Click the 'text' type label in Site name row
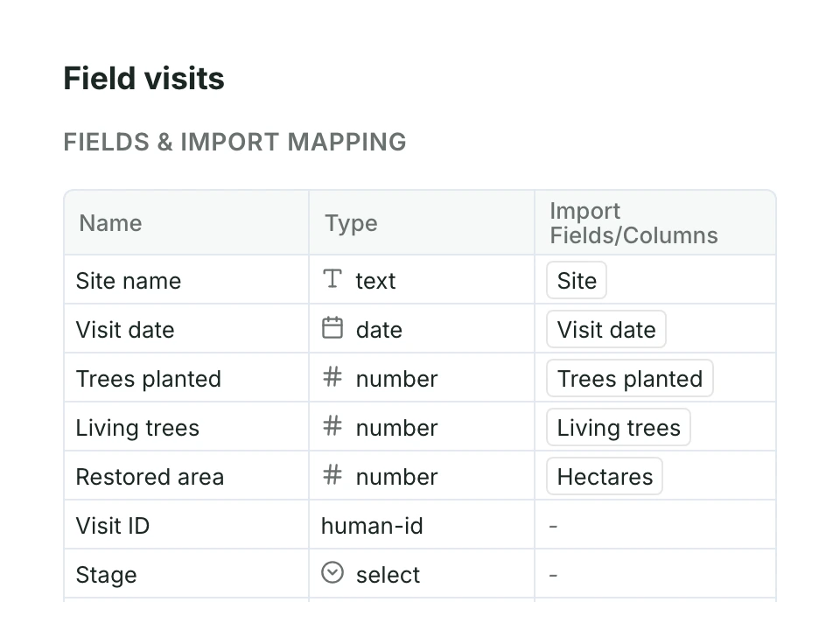Image resolution: width=840 pixels, height=630 pixels. (375, 281)
